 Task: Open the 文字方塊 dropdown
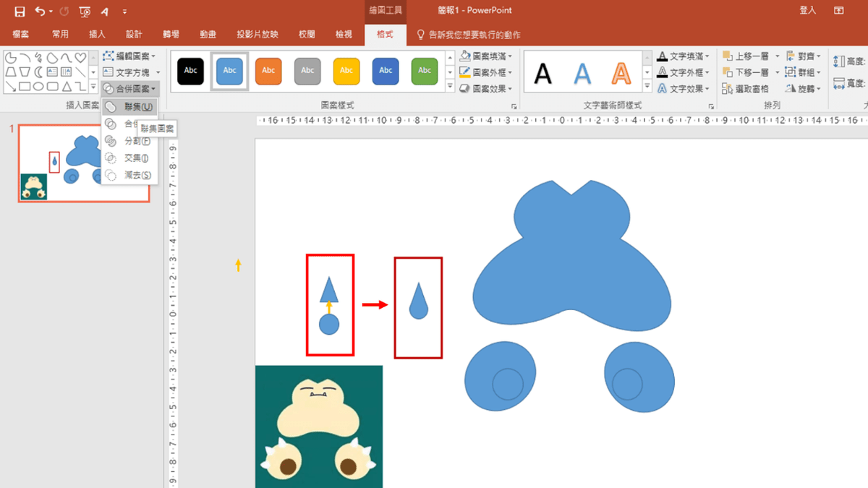132,72
